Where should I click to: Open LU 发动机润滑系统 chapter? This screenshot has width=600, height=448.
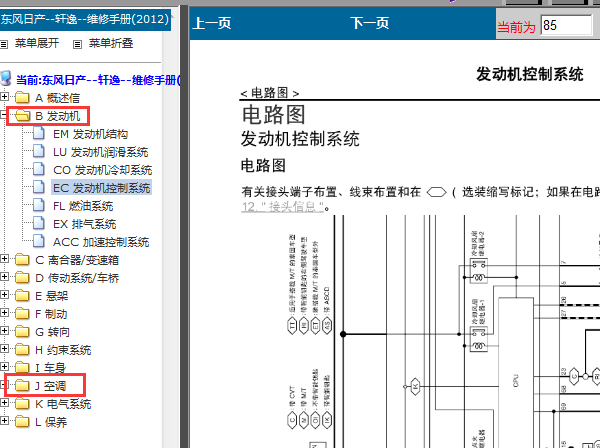point(100,152)
